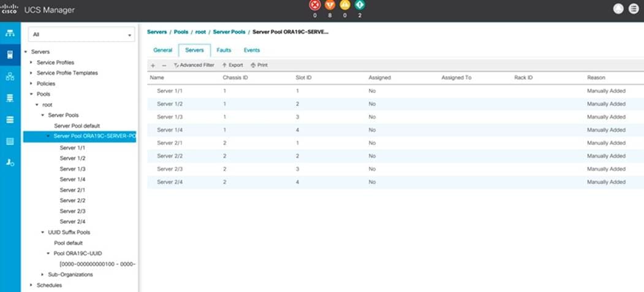Open the SAN icon in the sidebar
The image size is (644, 292).
[x=10, y=98]
